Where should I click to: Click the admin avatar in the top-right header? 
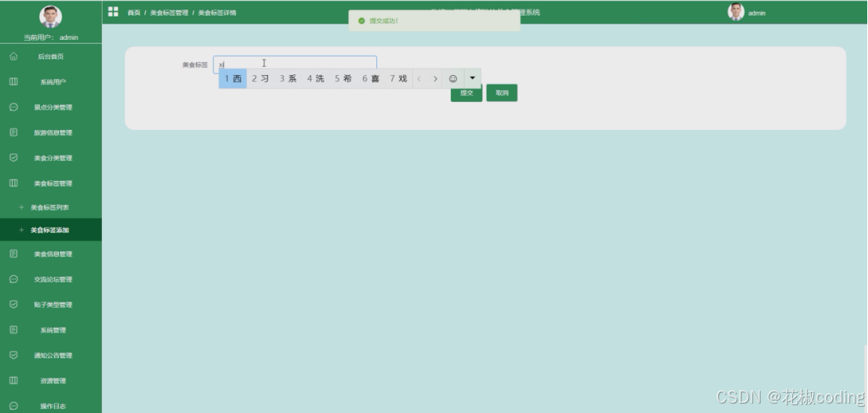pyautogui.click(x=735, y=12)
